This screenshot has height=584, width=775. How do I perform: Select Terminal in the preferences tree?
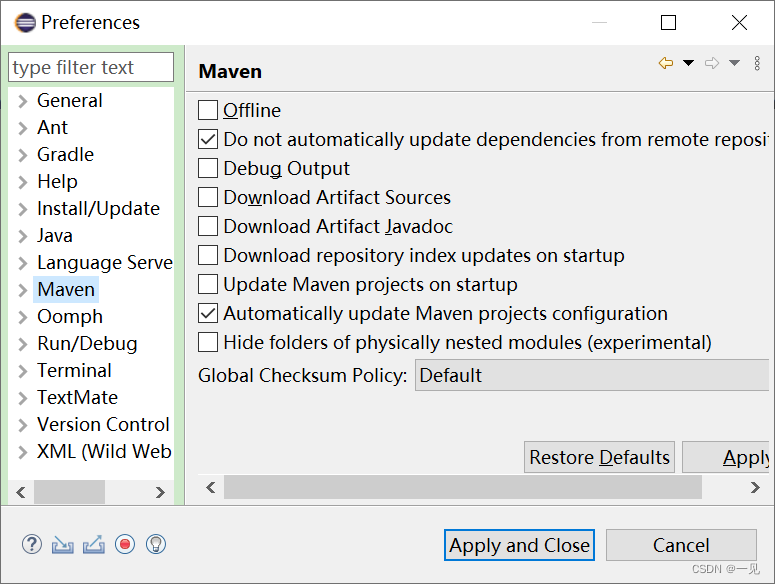[x=74, y=371]
